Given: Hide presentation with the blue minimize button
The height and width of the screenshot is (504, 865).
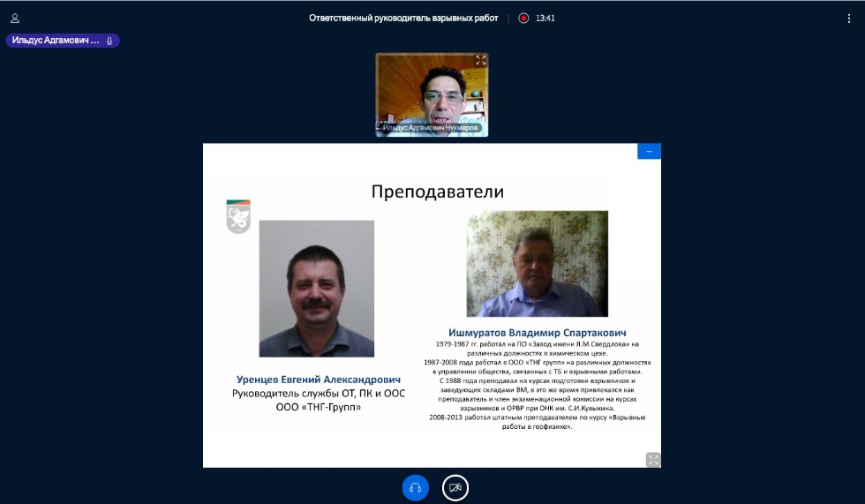Looking at the screenshot, I should (649, 152).
